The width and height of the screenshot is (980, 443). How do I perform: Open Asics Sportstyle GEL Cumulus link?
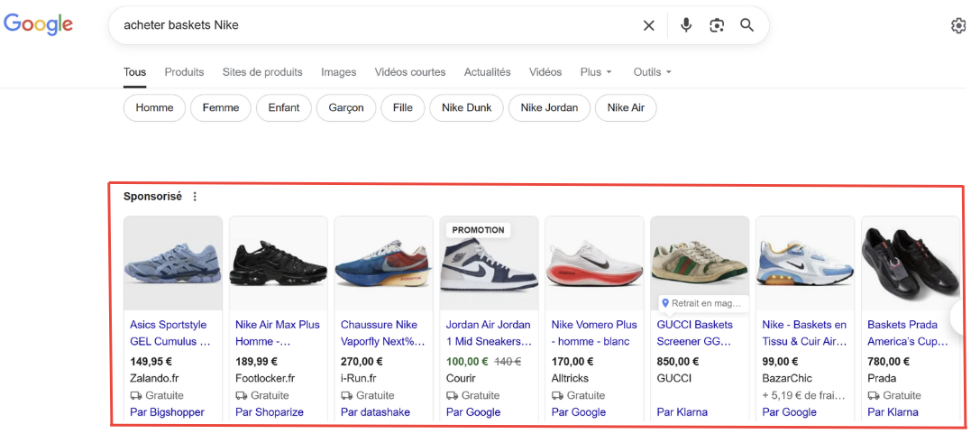pyautogui.click(x=170, y=333)
